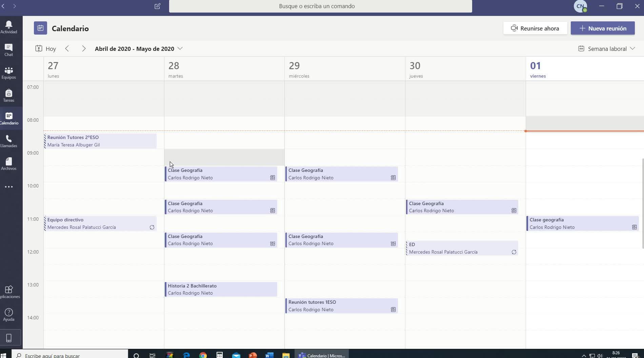Click notes icon on Thursday's Clase Geografía
Screen dimensions: 644x358
[x=514, y=211]
